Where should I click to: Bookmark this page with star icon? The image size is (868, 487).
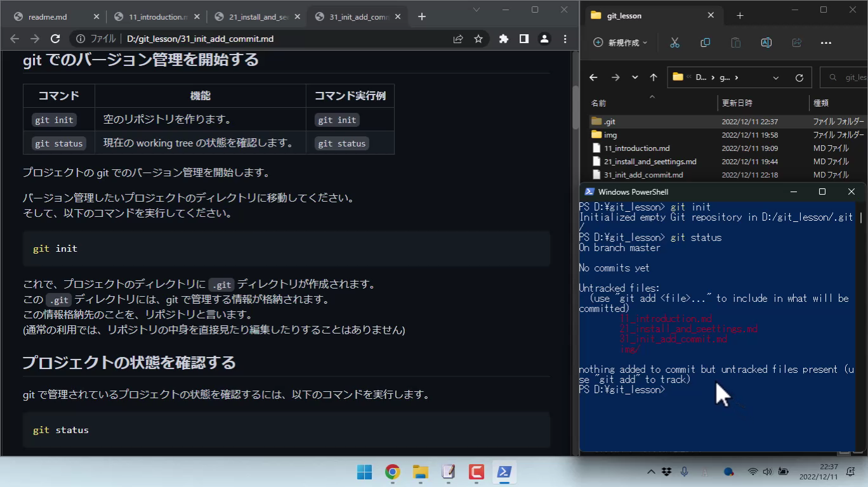pyautogui.click(x=478, y=39)
